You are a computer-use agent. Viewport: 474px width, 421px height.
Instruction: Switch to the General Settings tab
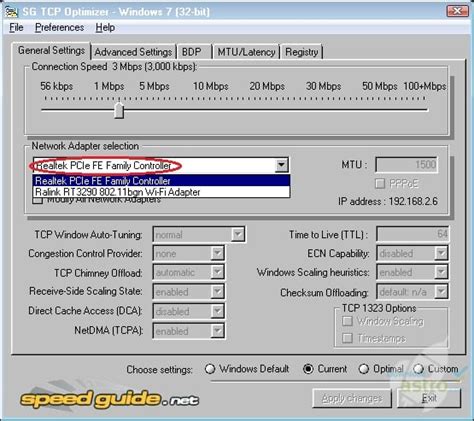pos(51,51)
